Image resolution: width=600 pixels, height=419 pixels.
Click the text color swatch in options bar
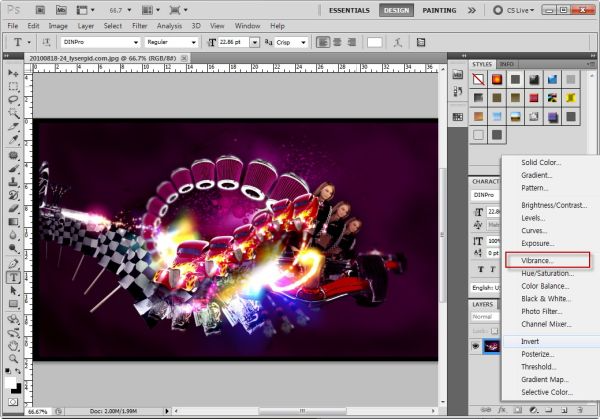375,42
